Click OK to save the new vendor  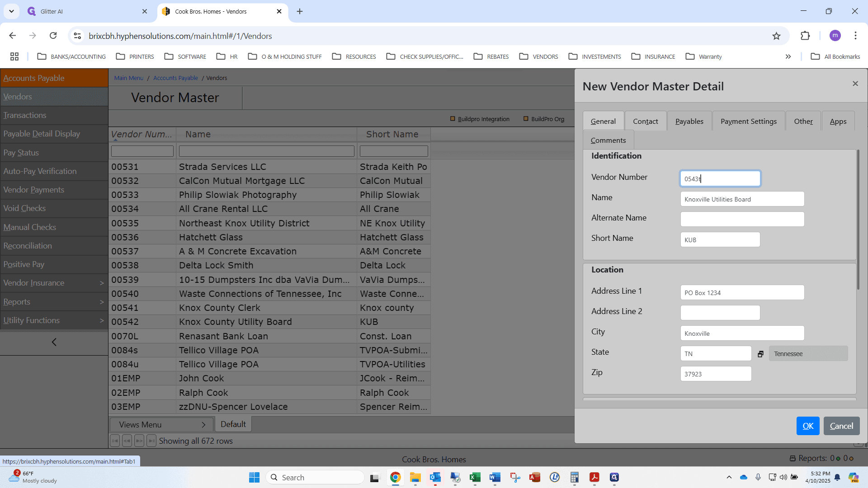[808, 426]
